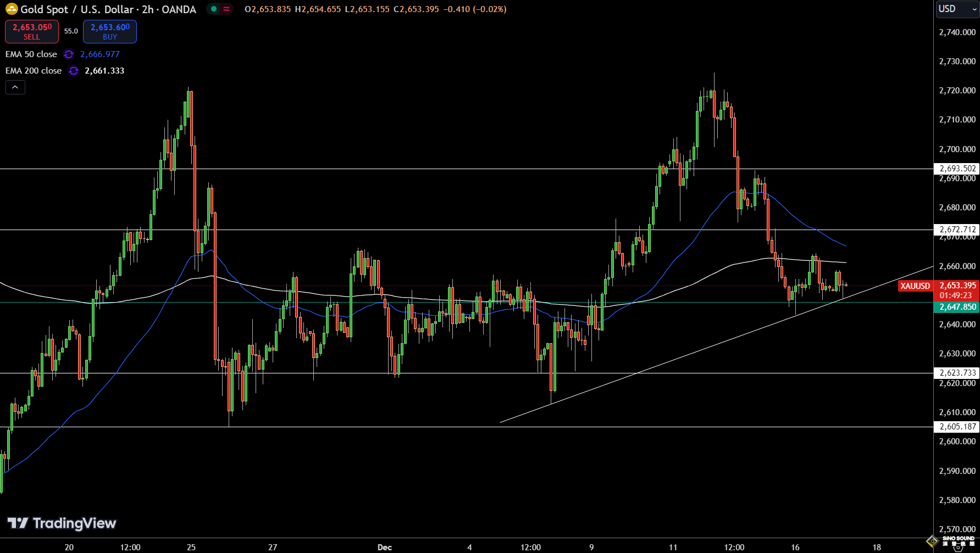Image resolution: width=980 pixels, height=553 pixels.
Task: Click the pink data mode wave icon
Action: click(226, 9)
